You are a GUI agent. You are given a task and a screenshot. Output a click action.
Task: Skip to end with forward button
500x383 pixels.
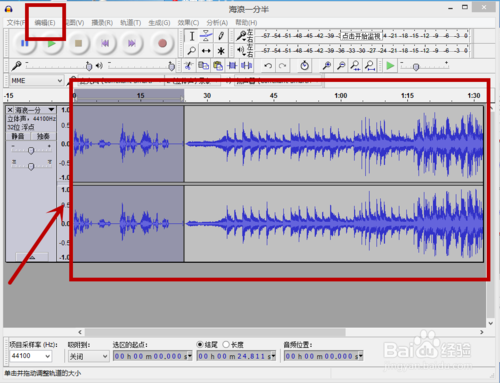click(132, 43)
